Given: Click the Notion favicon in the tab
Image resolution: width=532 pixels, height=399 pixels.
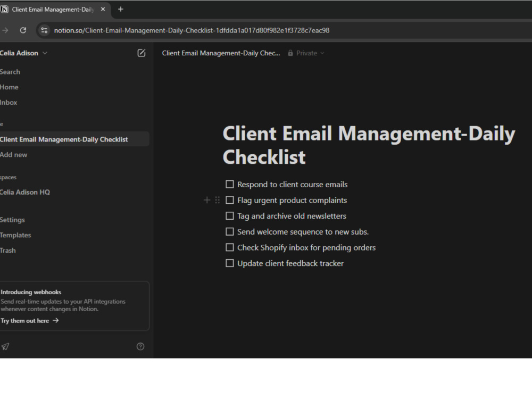Looking at the screenshot, I should [x=4, y=10].
